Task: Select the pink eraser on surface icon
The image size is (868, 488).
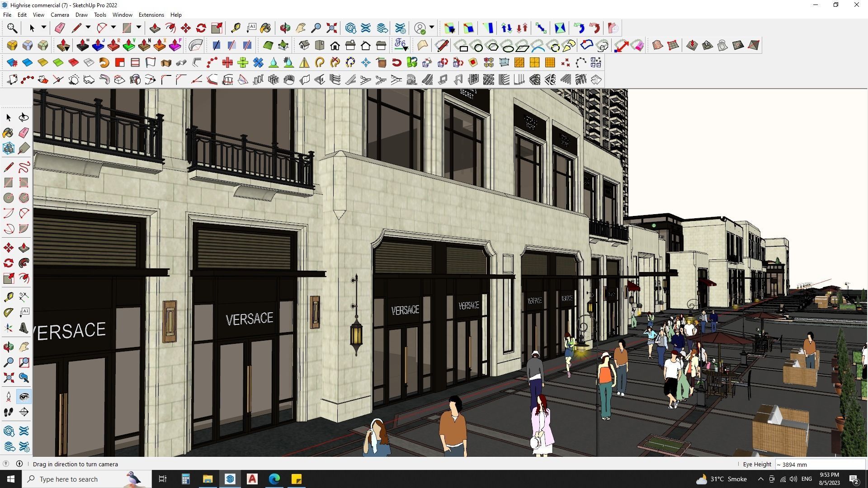Action: point(637,45)
